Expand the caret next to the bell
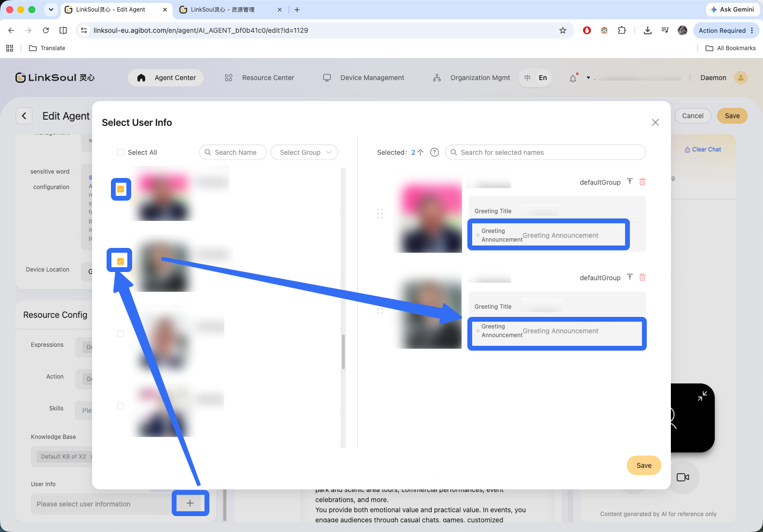The width and height of the screenshot is (763, 532). pos(588,78)
